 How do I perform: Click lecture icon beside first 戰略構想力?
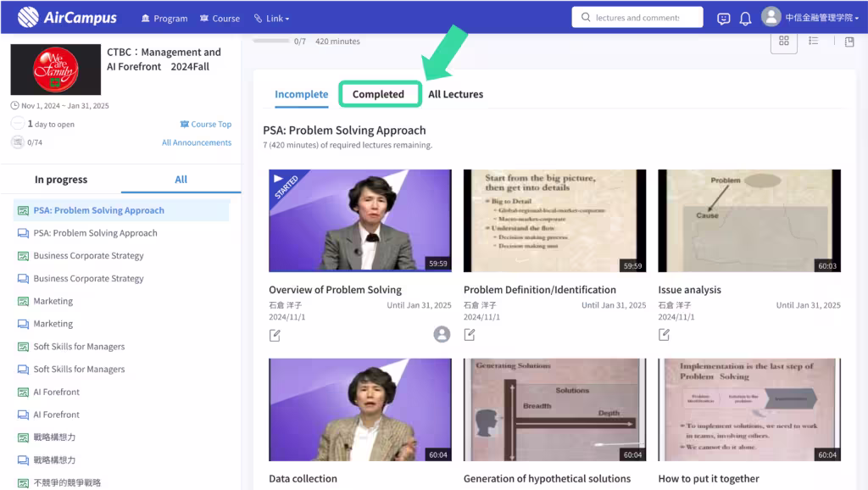click(x=23, y=437)
